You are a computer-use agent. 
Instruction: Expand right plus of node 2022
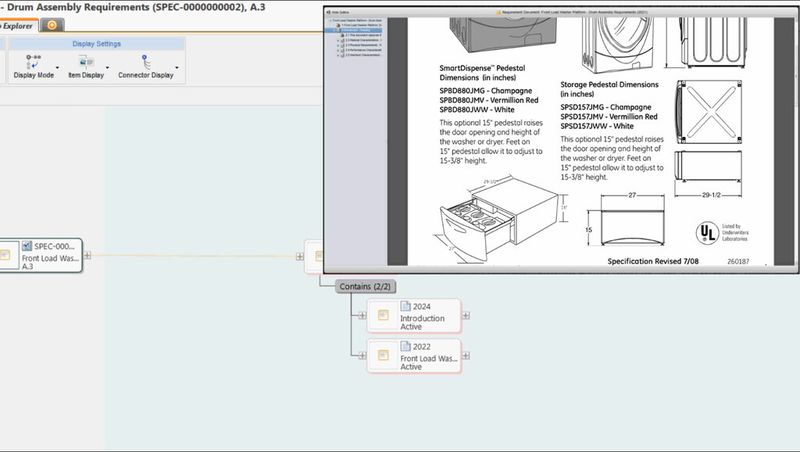pyautogui.click(x=467, y=355)
